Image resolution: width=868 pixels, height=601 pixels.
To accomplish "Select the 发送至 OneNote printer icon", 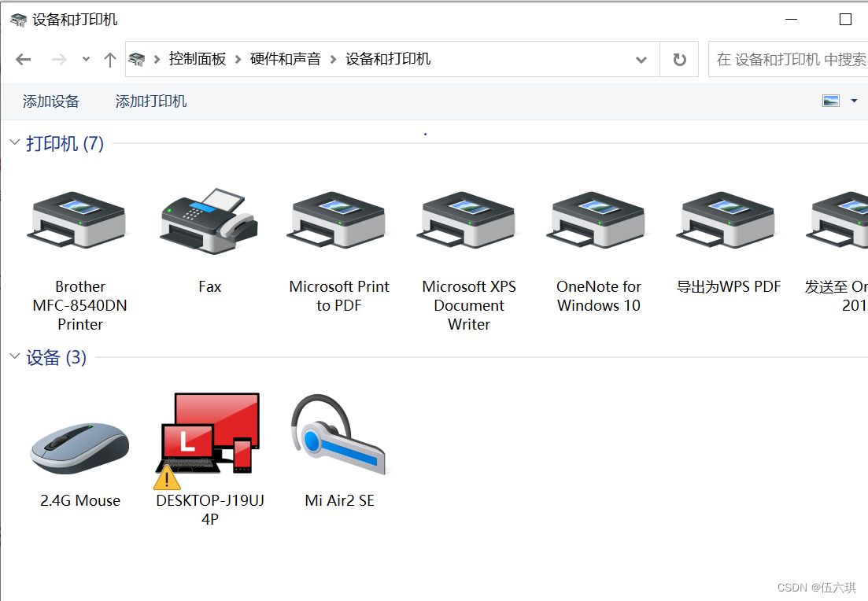I will [x=837, y=219].
